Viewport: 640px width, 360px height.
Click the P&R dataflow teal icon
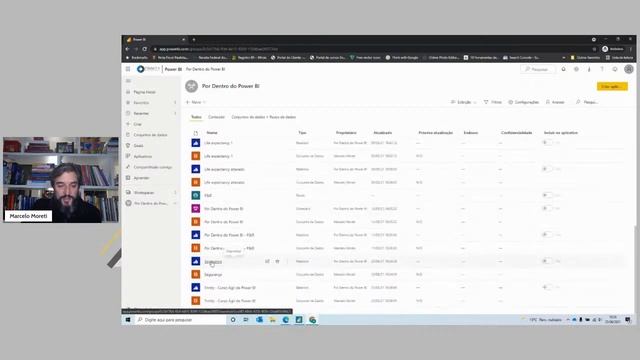point(196,196)
